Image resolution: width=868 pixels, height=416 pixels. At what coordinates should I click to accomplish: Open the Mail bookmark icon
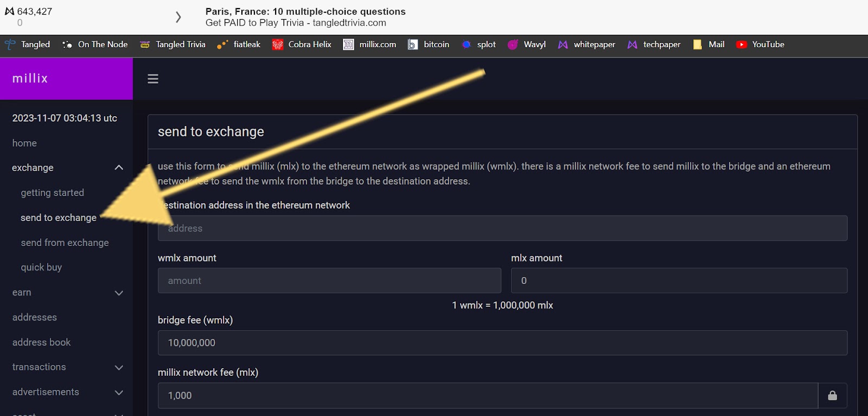[698, 45]
